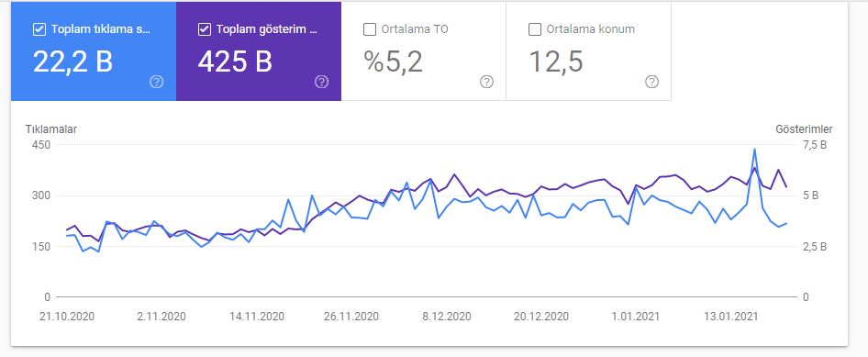Screen dimensions: 868x357
Task: Select the 425 B impressions value
Action: [235, 61]
